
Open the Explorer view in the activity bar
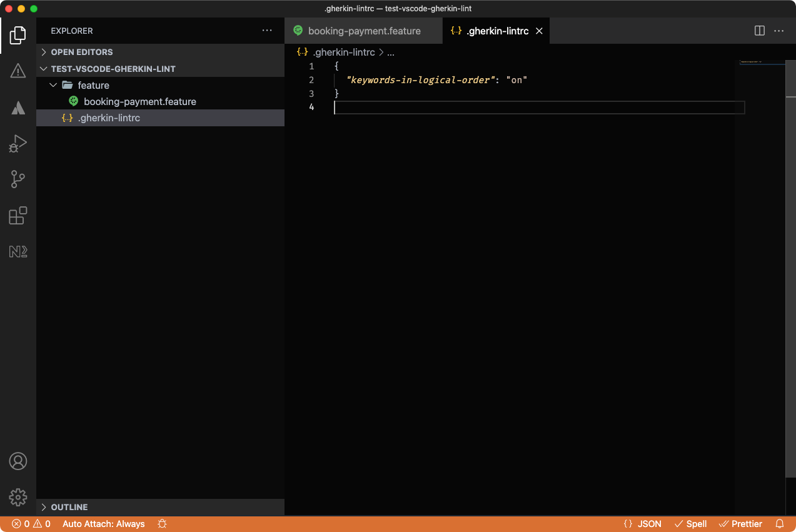click(x=18, y=36)
